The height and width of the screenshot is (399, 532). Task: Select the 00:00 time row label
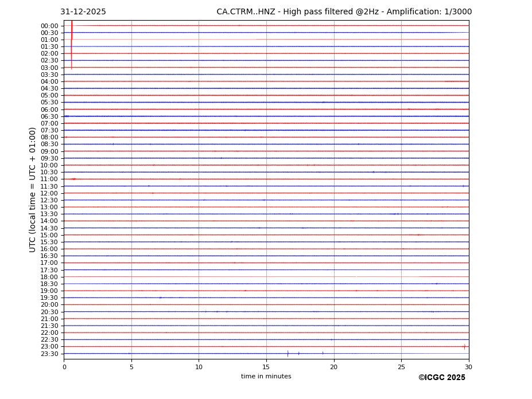[49, 26]
